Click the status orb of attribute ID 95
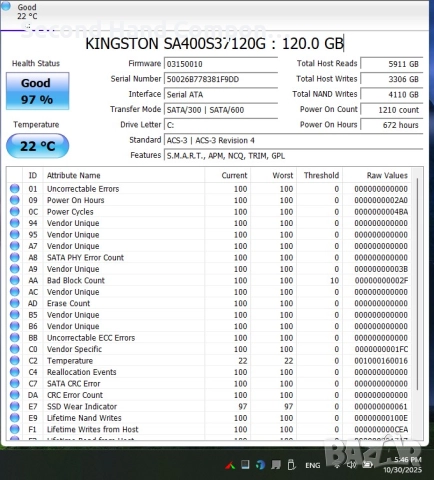The height and width of the screenshot is (480, 434). (15, 234)
